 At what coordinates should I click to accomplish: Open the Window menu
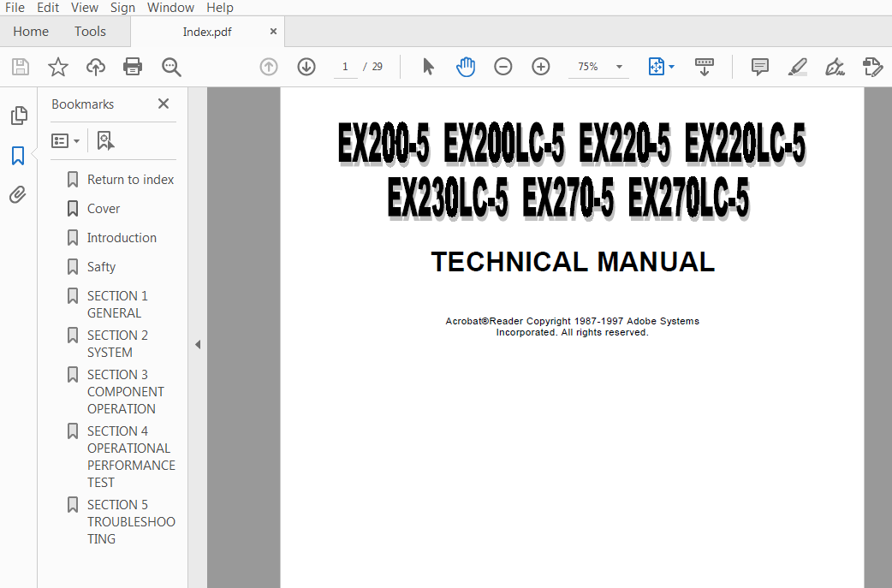tap(170, 8)
